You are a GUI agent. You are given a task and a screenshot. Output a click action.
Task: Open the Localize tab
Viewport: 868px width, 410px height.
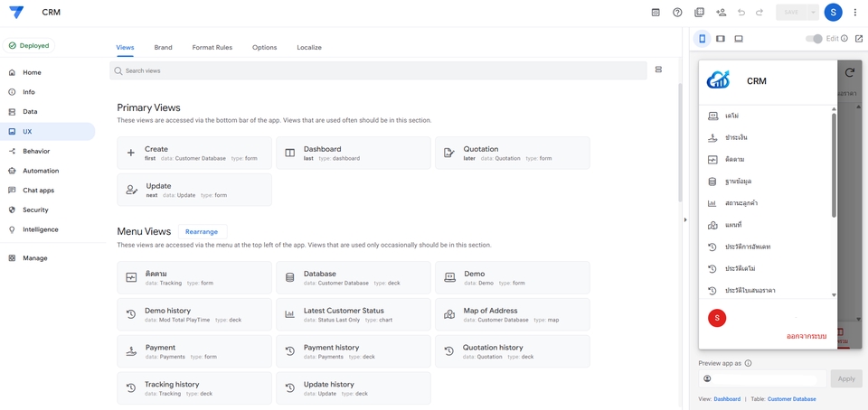pyautogui.click(x=309, y=47)
